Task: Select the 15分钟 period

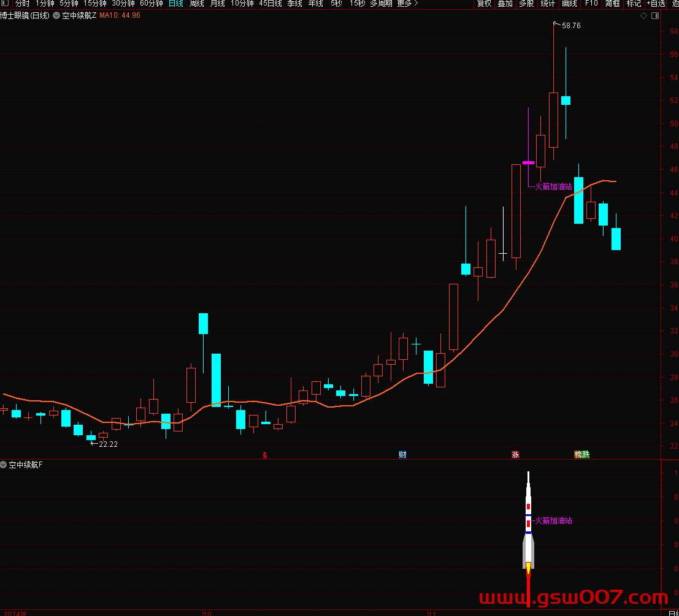Action: 95,4
